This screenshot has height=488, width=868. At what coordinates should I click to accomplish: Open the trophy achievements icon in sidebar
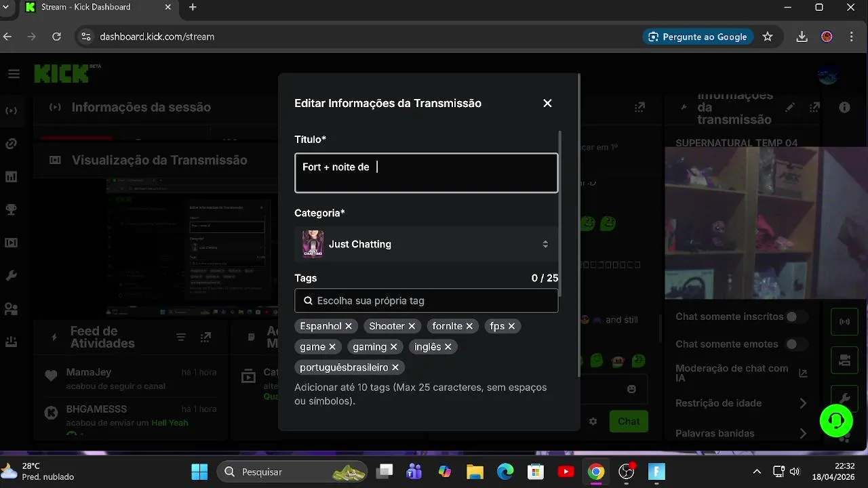(11, 209)
